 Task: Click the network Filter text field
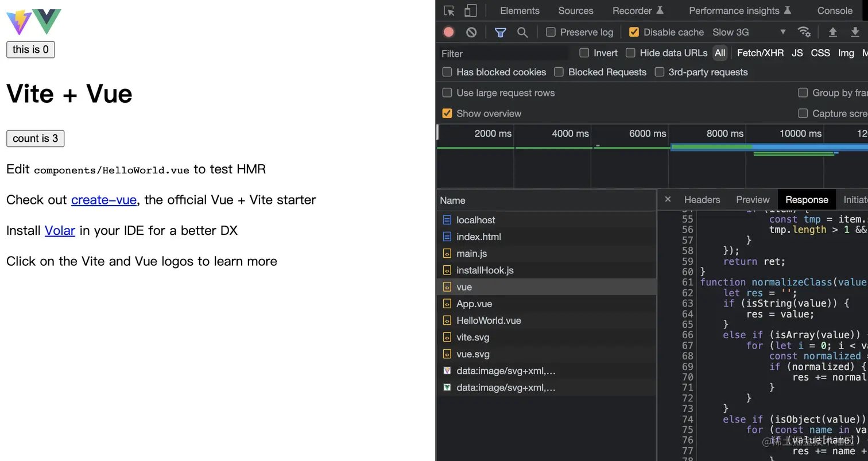coord(504,53)
